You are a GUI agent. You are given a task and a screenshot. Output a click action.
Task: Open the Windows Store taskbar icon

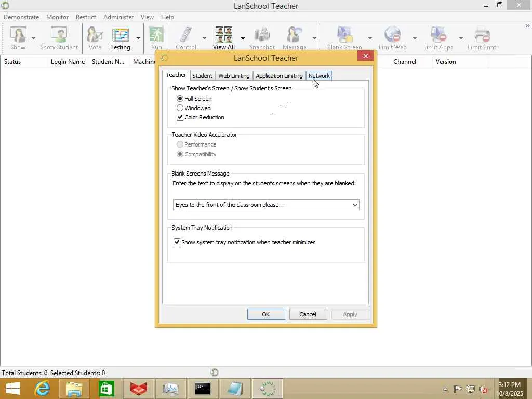tap(106, 389)
